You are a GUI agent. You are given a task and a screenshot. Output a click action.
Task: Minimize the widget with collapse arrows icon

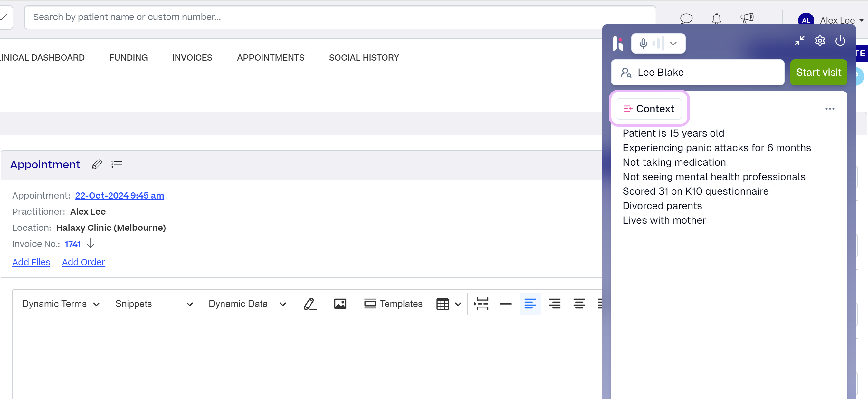pyautogui.click(x=799, y=41)
